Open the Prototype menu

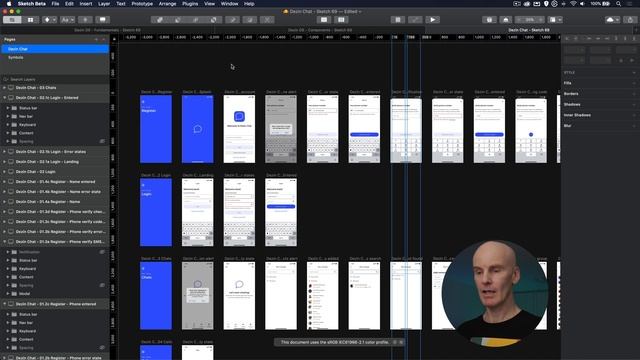tap(142, 4)
